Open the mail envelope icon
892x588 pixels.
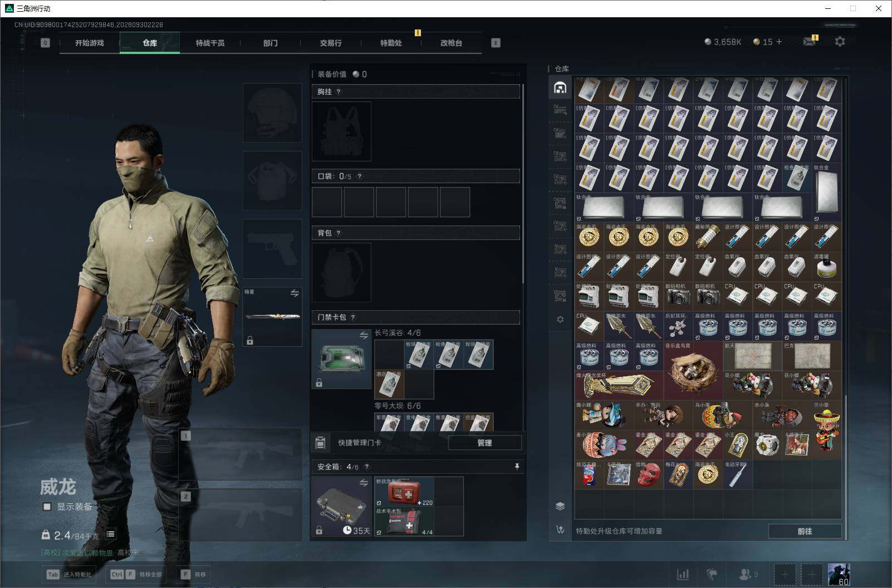(x=809, y=42)
